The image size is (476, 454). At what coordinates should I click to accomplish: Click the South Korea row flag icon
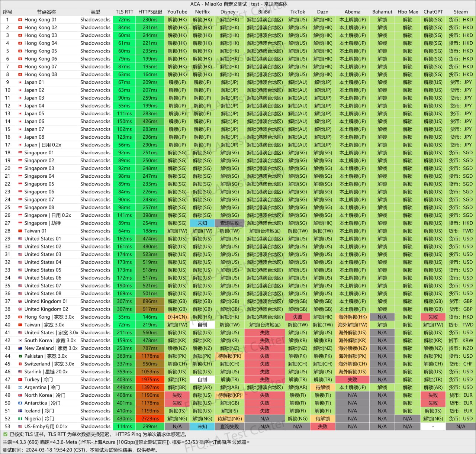point(20,341)
